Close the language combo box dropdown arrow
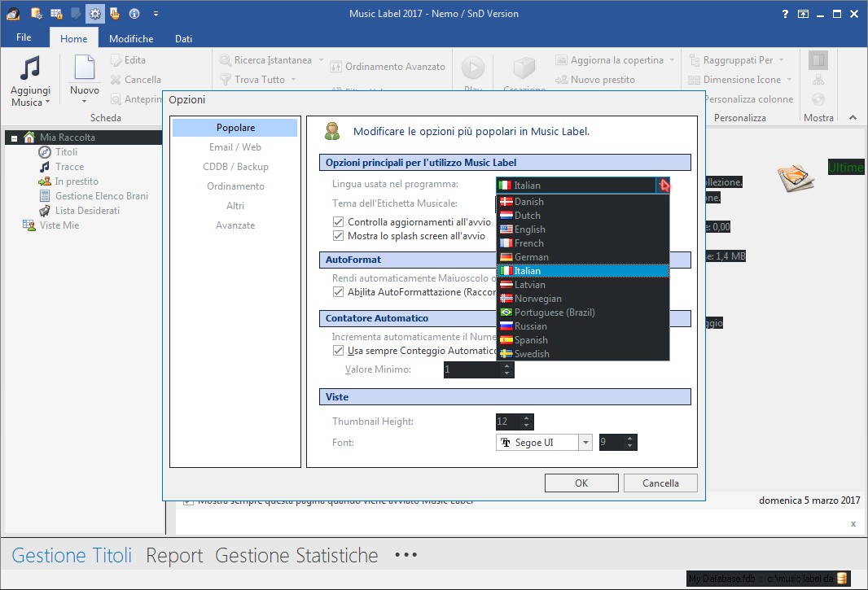The image size is (868, 590). point(663,186)
